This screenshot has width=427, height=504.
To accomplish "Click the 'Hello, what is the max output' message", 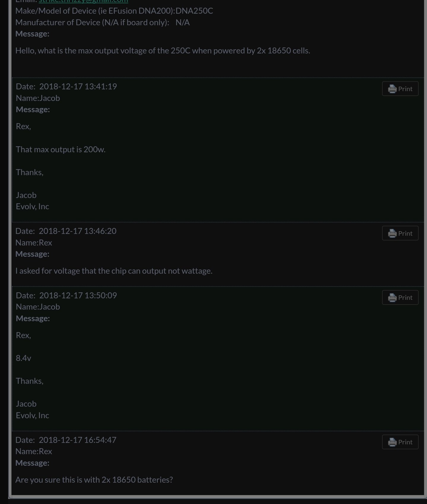I will 163,50.
